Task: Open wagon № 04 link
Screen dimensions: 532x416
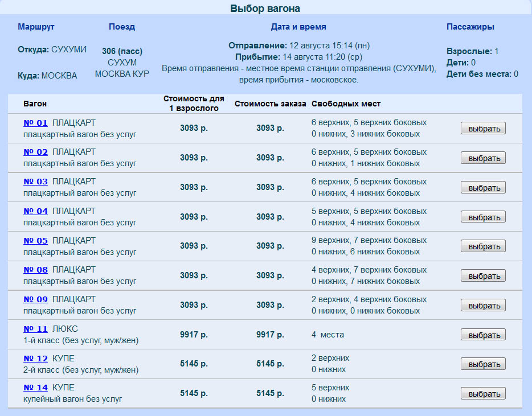Action: click(35, 211)
